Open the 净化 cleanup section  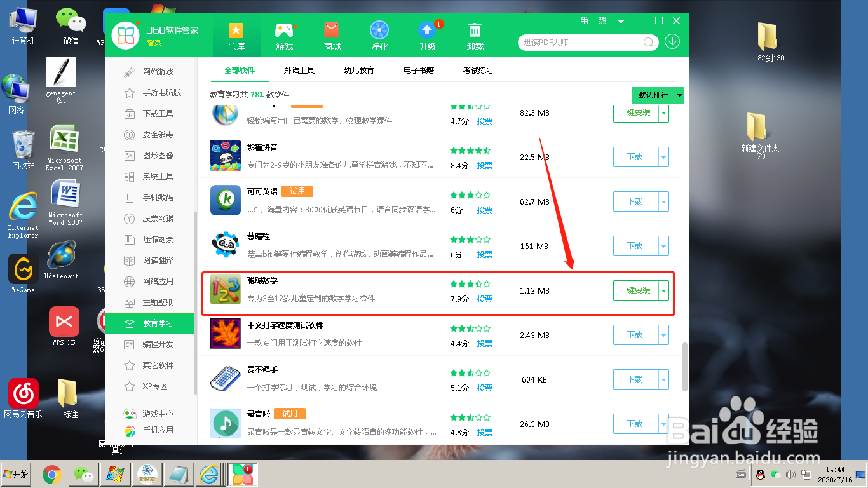pyautogui.click(x=379, y=37)
